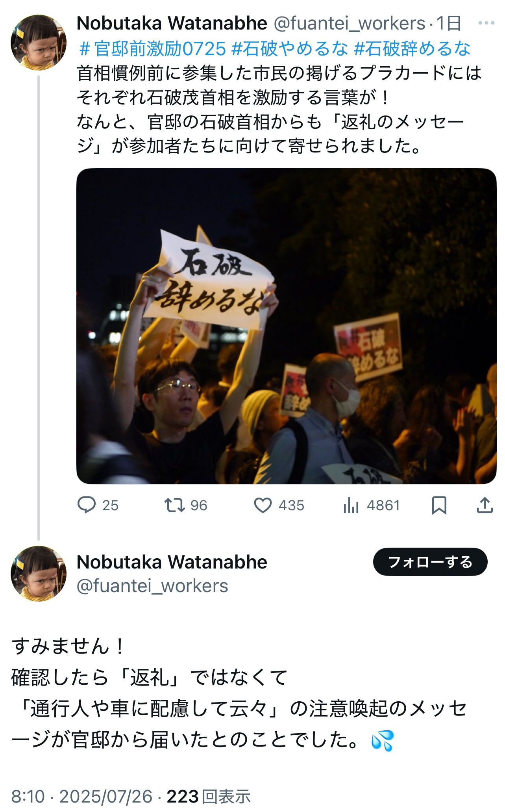Image resolution: width=505 pixels, height=812 pixels.
Task: Tap @fuantei_workers handle in lower tweet
Action: pyautogui.click(x=152, y=586)
